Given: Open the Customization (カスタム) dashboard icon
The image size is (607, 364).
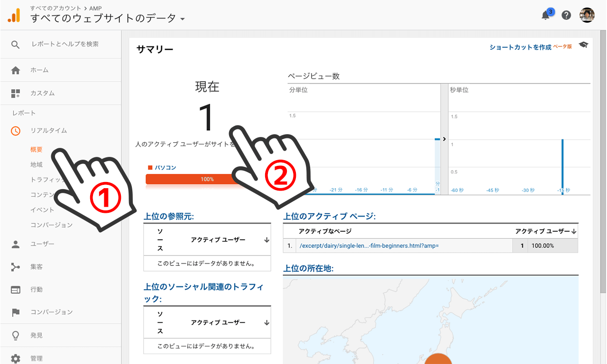Looking at the screenshot, I should pyautogui.click(x=16, y=93).
